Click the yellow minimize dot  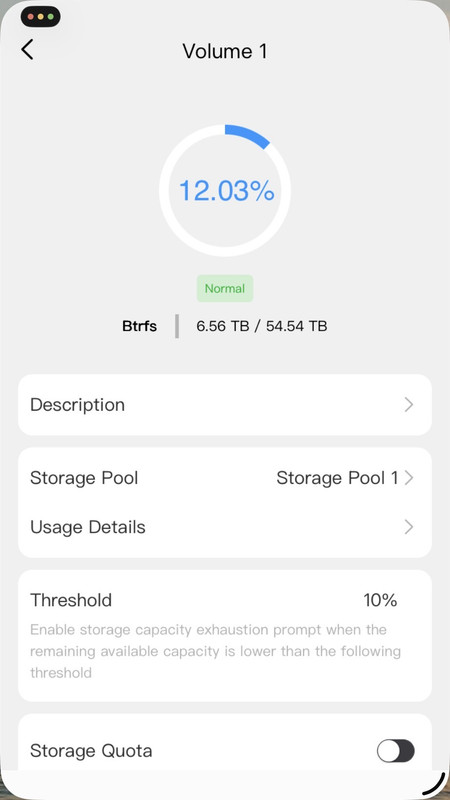[41, 17]
